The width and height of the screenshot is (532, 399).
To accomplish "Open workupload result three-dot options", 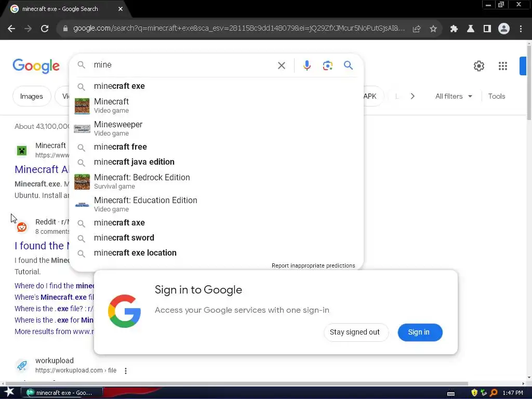I will click(126, 370).
